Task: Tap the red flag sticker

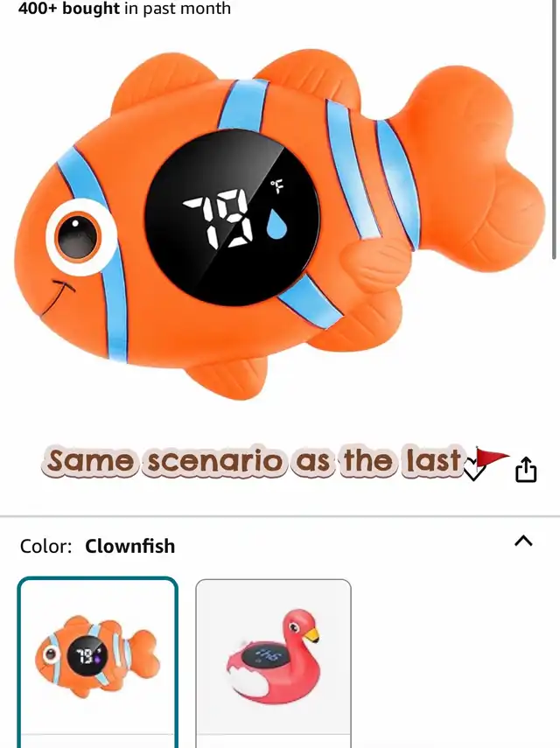Action: pyautogui.click(x=491, y=457)
